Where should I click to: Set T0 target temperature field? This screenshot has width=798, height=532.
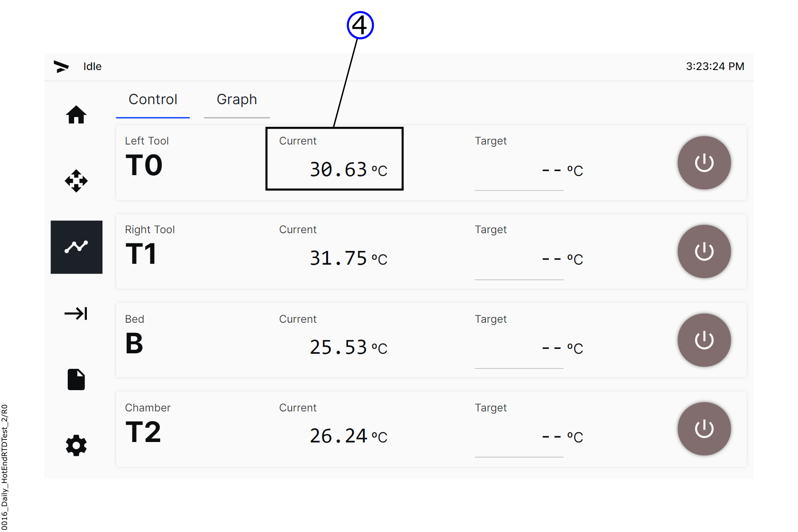click(519, 171)
